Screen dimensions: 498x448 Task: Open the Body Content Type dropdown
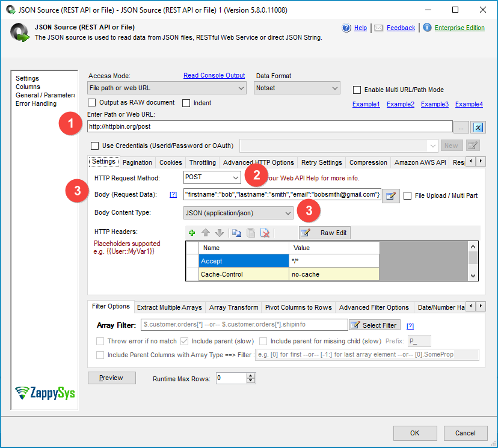[238, 213]
